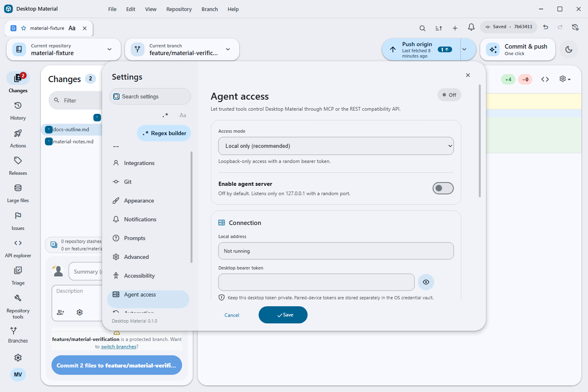
Task: Click the code view brackets icon in diff header
Action: (x=545, y=79)
